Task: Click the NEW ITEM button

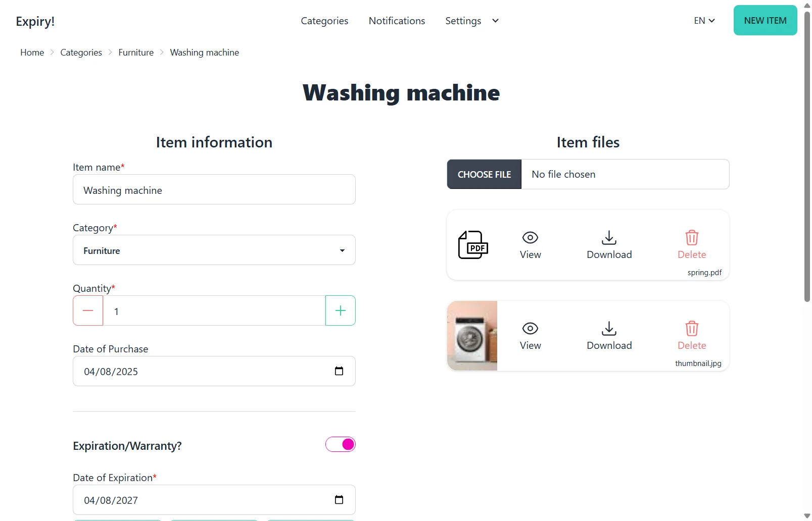Action: click(x=765, y=20)
